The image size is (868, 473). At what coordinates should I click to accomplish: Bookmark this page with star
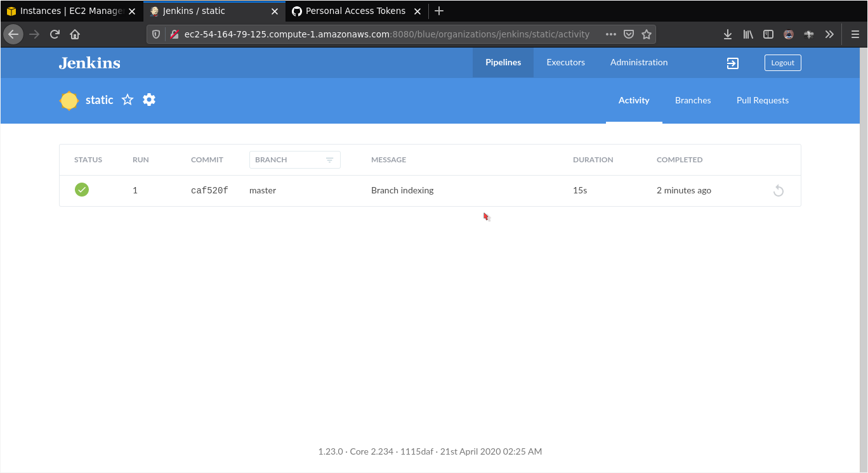647,34
